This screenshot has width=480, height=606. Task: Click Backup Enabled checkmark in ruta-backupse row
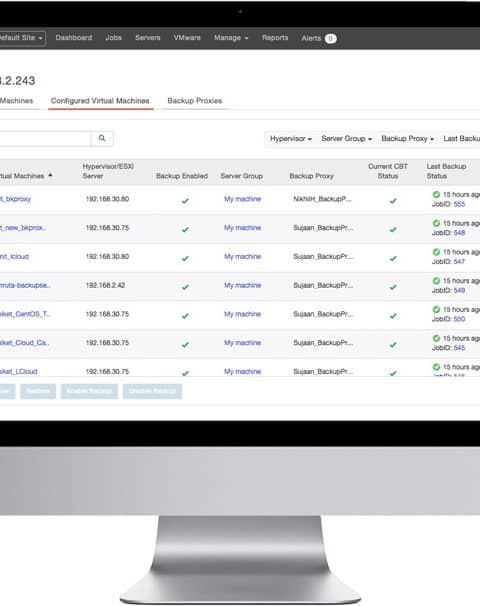[x=186, y=287]
